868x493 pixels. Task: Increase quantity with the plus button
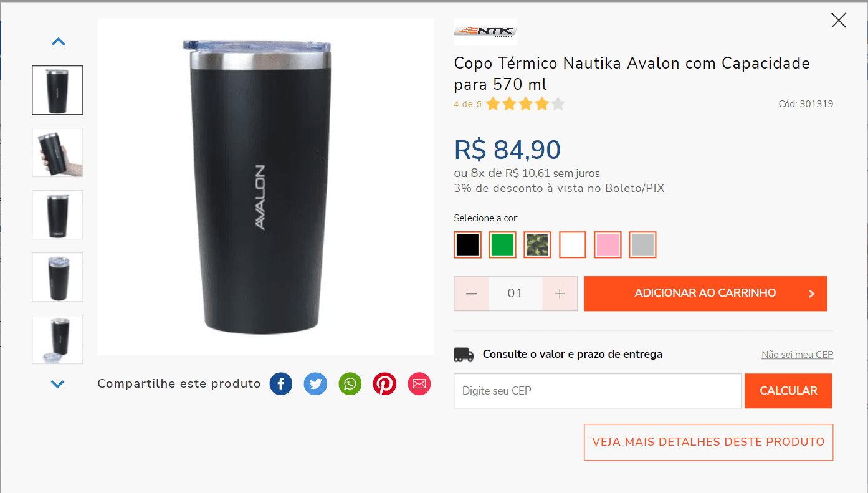click(560, 294)
